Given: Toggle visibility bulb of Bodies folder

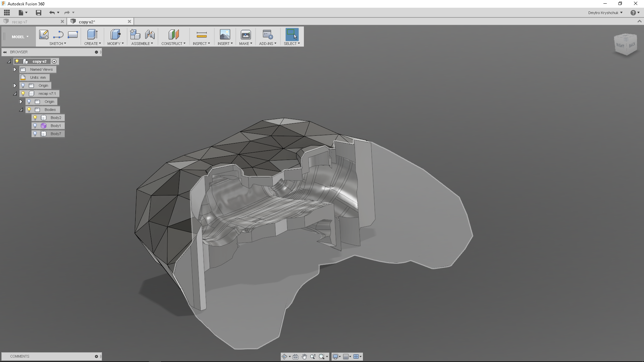Looking at the screenshot, I should pos(29,110).
